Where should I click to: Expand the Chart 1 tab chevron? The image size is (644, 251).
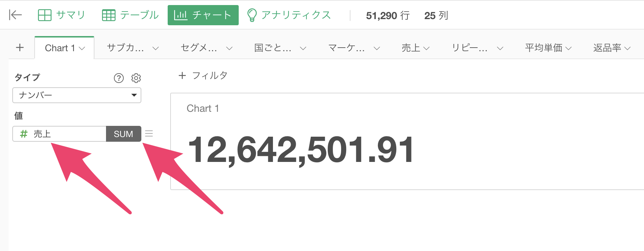tap(82, 48)
